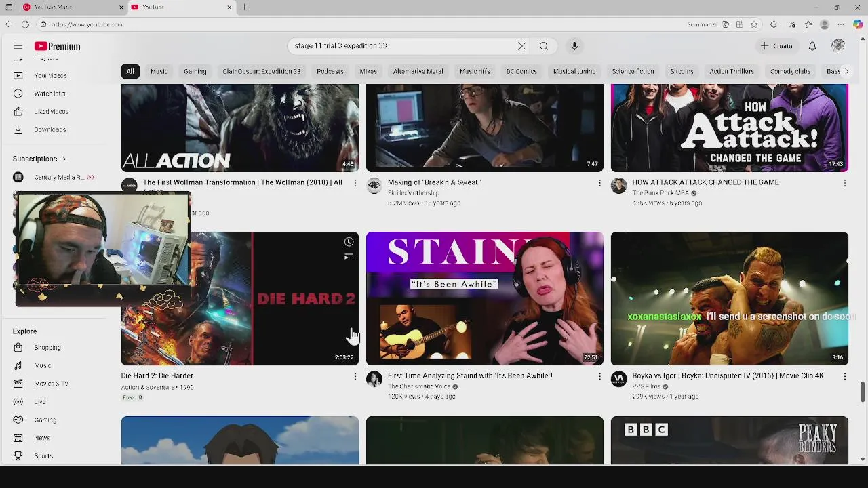Open the YouTube hamburger guide menu
Viewport: 868px width, 488px height.
tap(18, 46)
